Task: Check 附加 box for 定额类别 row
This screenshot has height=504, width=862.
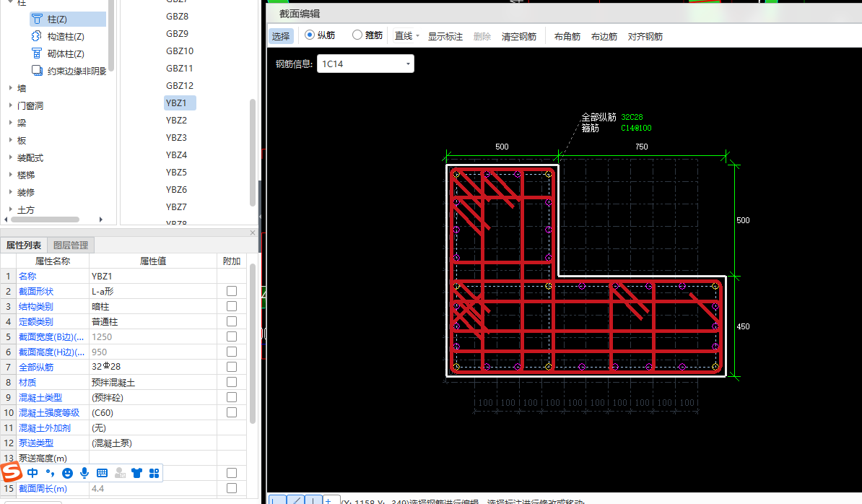Action: tap(232, 321)
